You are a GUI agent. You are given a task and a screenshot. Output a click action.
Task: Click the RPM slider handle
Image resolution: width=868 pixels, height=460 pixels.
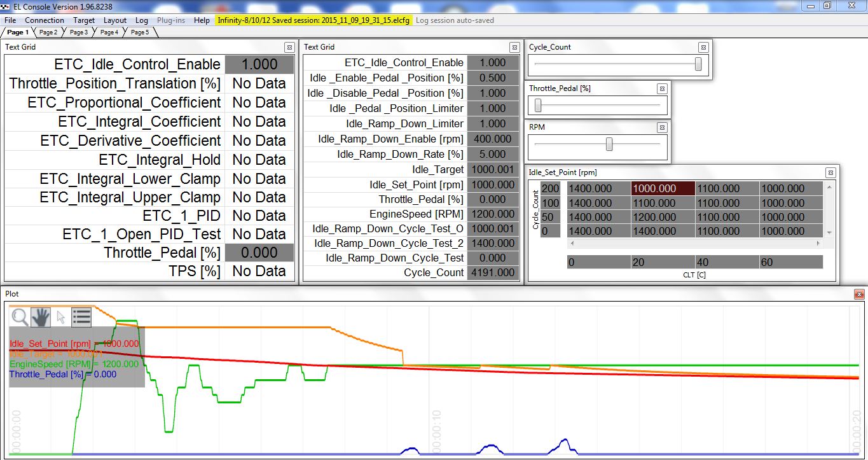(609, 144)
